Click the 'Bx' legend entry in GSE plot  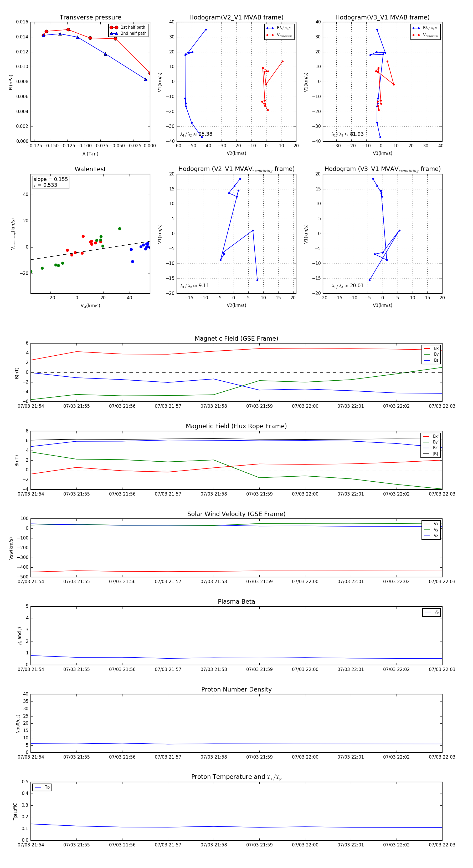(x=431, y=349)
